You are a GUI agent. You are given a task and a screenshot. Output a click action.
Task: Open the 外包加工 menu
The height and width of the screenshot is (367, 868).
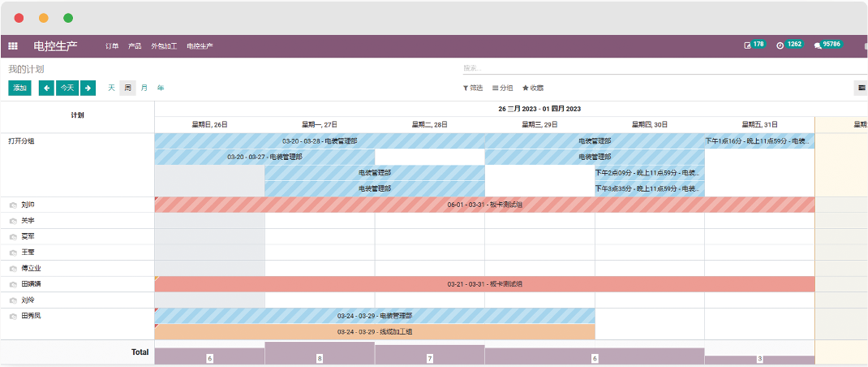click(164, 46)
